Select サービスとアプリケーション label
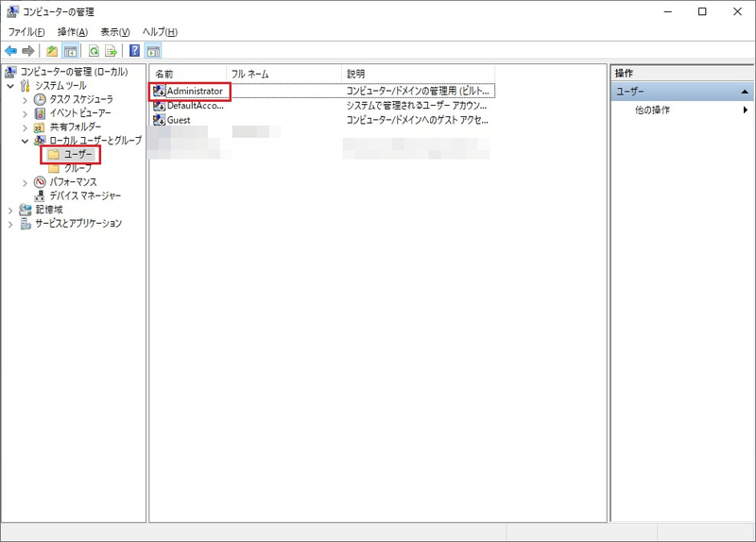 (78, 224)
